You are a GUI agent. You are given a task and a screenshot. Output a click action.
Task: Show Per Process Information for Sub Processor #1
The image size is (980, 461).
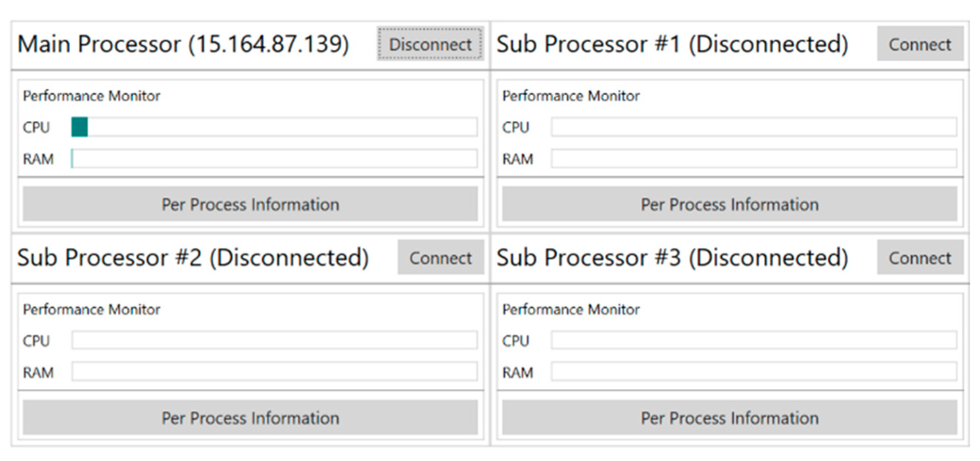(x=729, y=204)
